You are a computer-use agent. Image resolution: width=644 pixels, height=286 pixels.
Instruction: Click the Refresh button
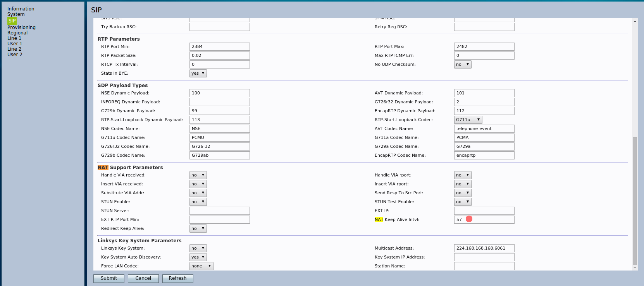pos(178,278)
